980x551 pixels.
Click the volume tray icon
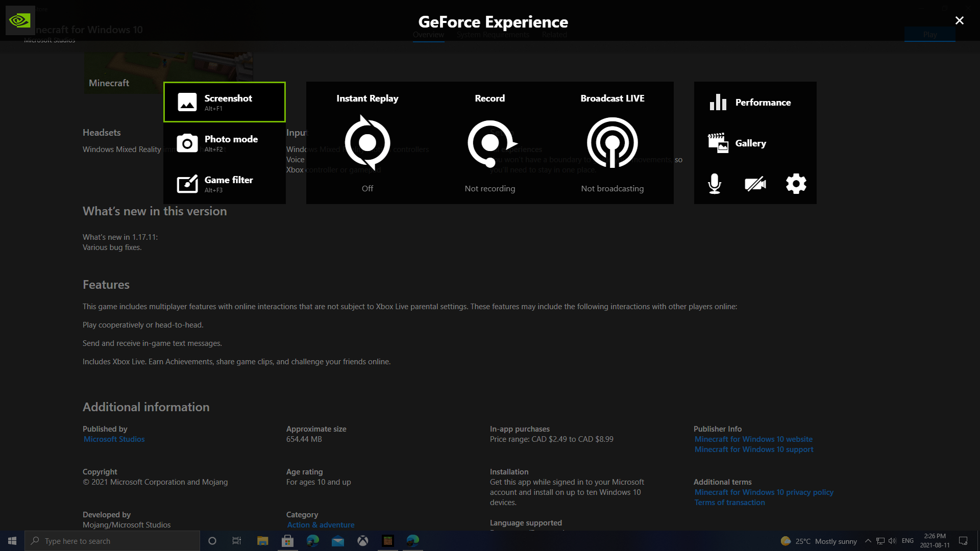[892, 541]
